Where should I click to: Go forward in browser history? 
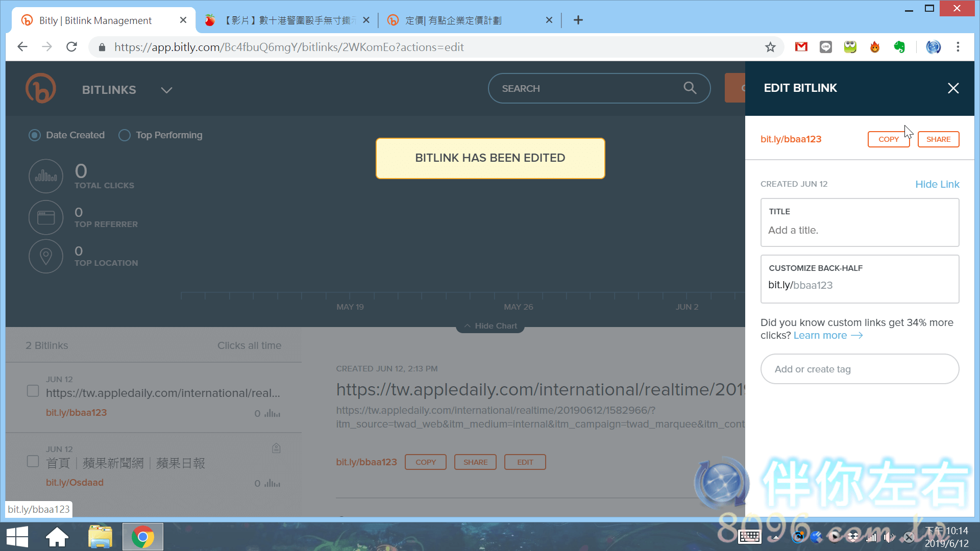click(x=47, y=47)
